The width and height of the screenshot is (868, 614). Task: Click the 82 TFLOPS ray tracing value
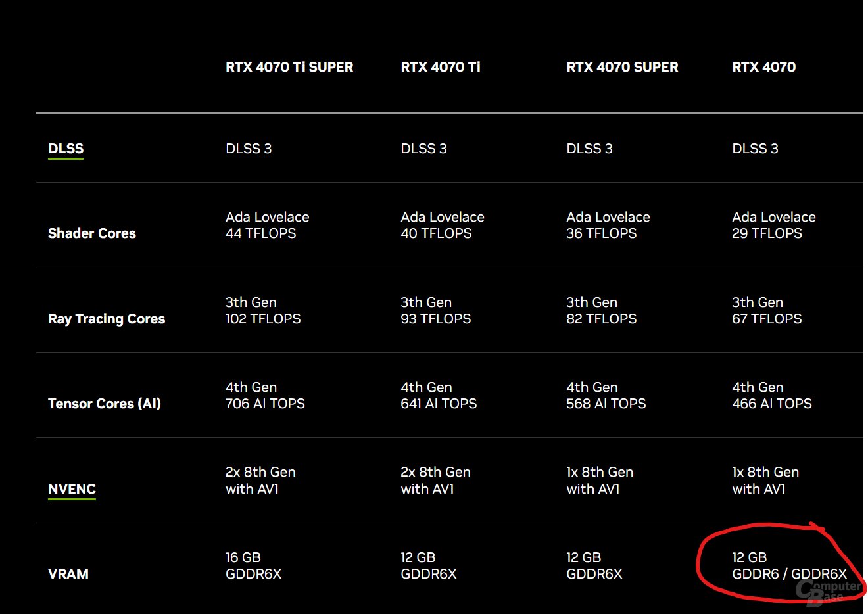(x=602, y=319)
